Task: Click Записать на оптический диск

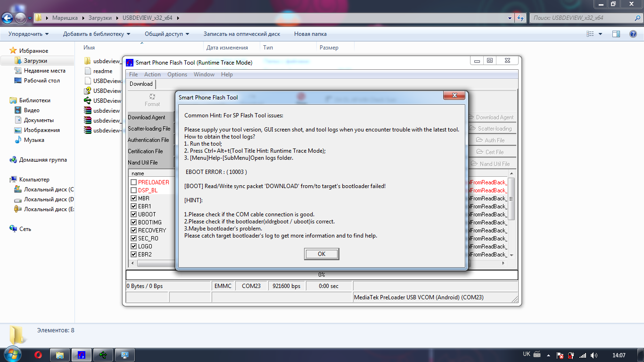Action: pyautogui.click(x=242, y=34)
